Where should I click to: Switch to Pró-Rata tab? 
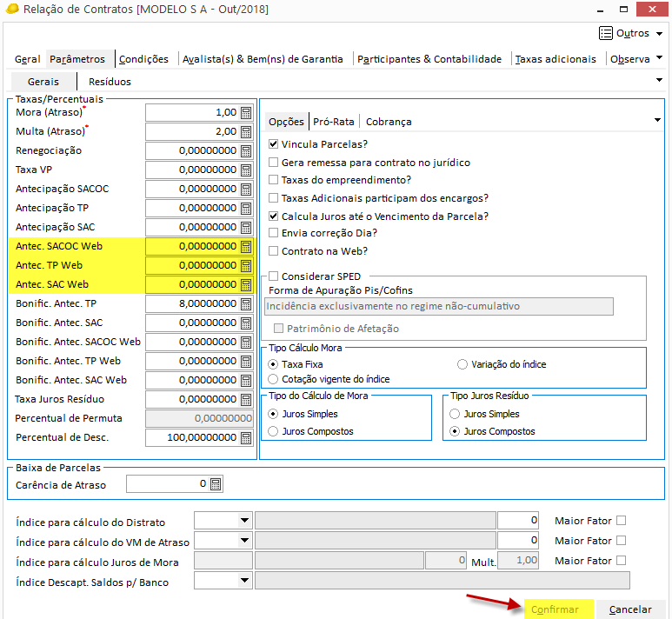334,122
